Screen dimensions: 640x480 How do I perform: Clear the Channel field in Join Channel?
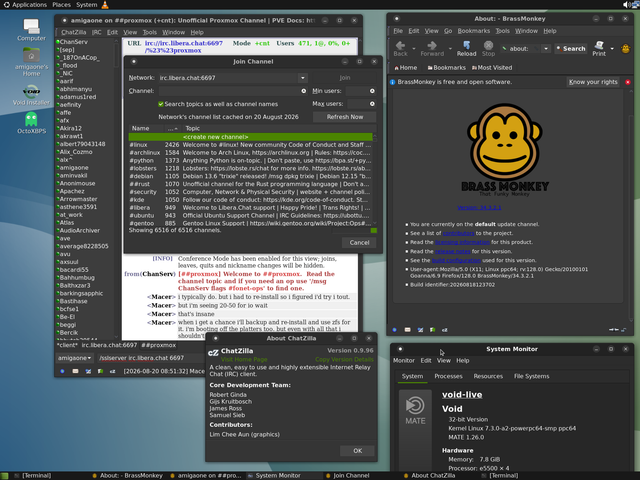(x=304, y=91)
